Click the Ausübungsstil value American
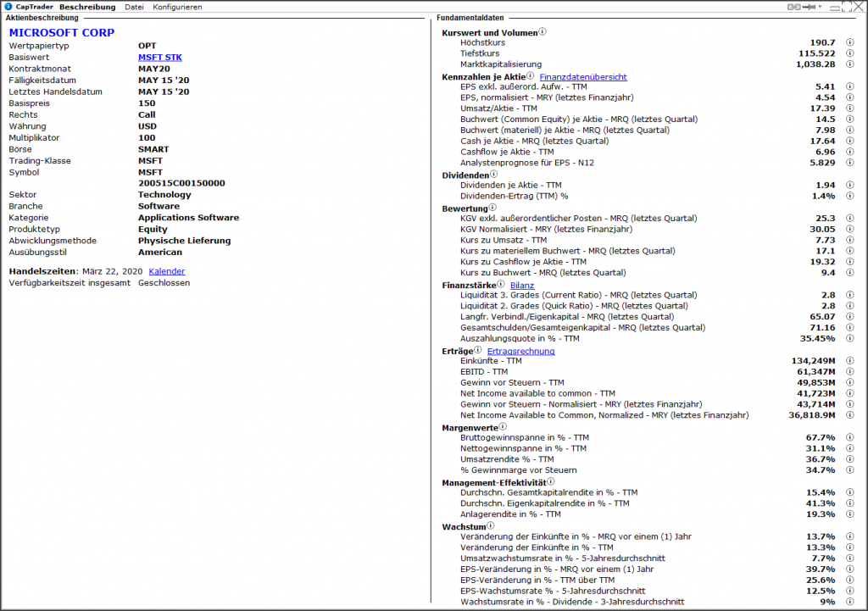 click(160, 253)
